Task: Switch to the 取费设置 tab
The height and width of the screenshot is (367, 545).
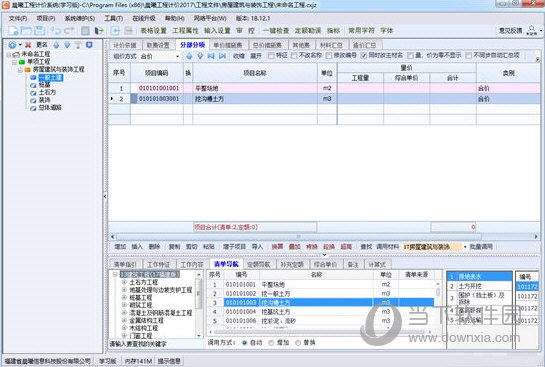Action: pyautogui.click(x=158, y=45)
